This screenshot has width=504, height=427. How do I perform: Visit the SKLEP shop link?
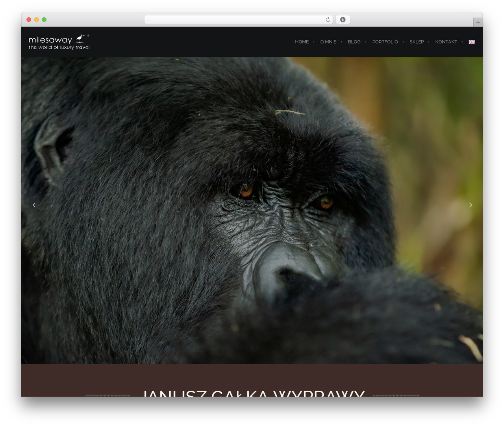pos(417,42)
